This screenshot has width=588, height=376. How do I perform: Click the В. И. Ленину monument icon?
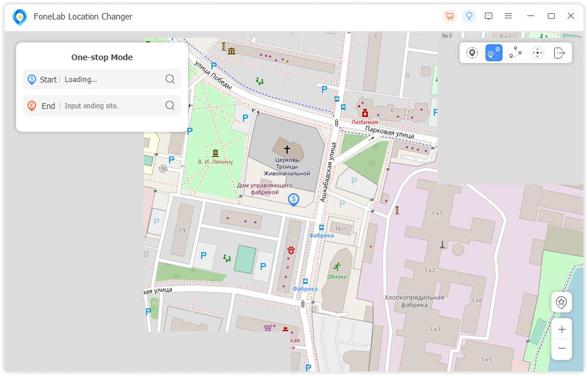coord(215,153)
